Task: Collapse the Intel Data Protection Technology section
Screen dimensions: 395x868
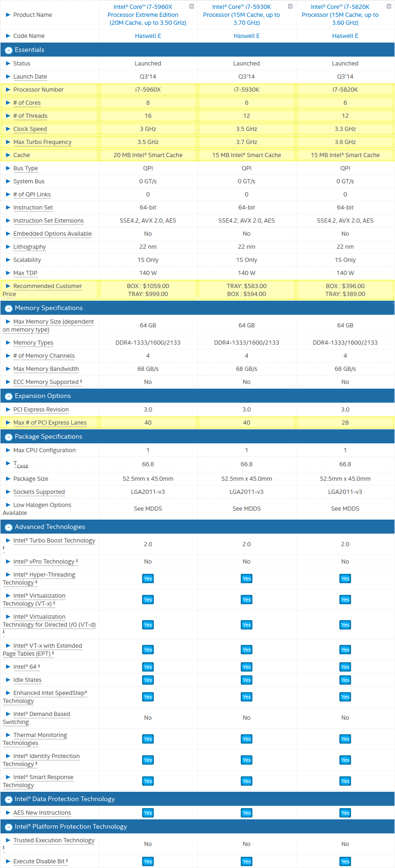Action: 8,799
